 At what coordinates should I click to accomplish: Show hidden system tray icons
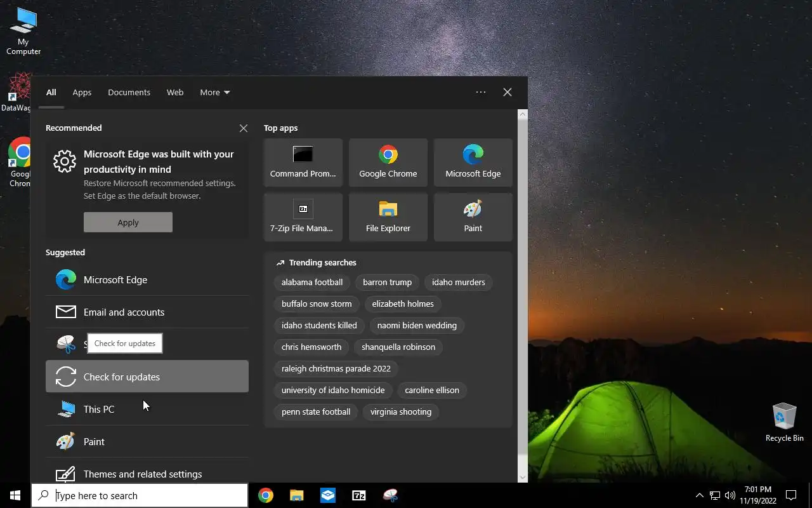[x=699, y=495]
